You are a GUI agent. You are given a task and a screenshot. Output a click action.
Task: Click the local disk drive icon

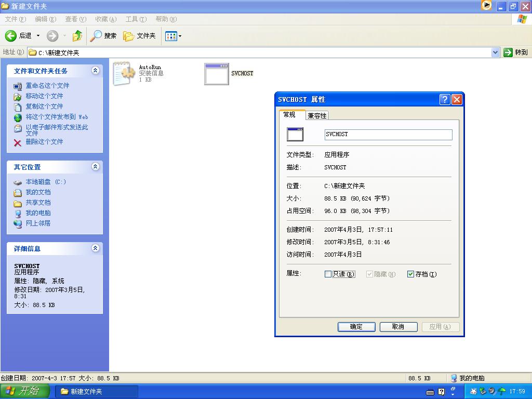pyautogui.click(x=18, y=183)
